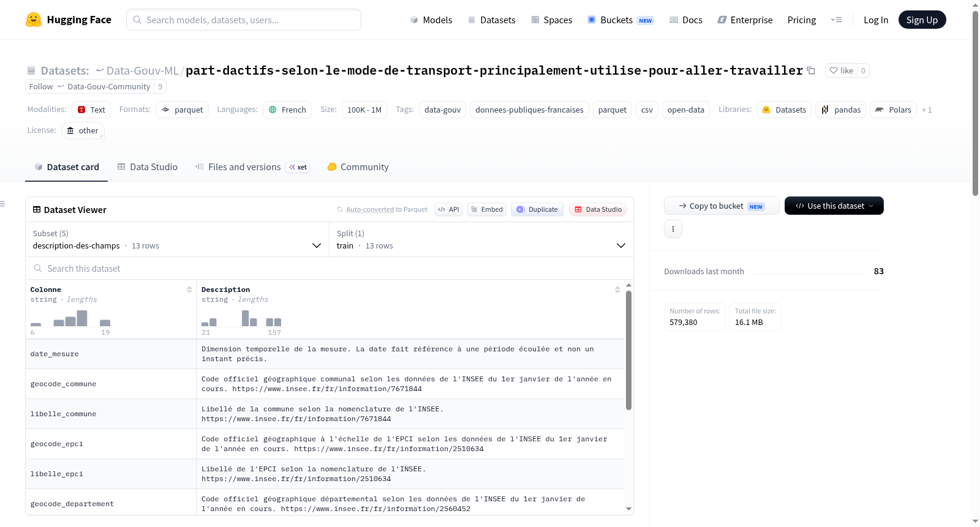Select the 100K - 1M size tag
The height and width of the screenshot is (527, 980).
click(x=364, y=110)
